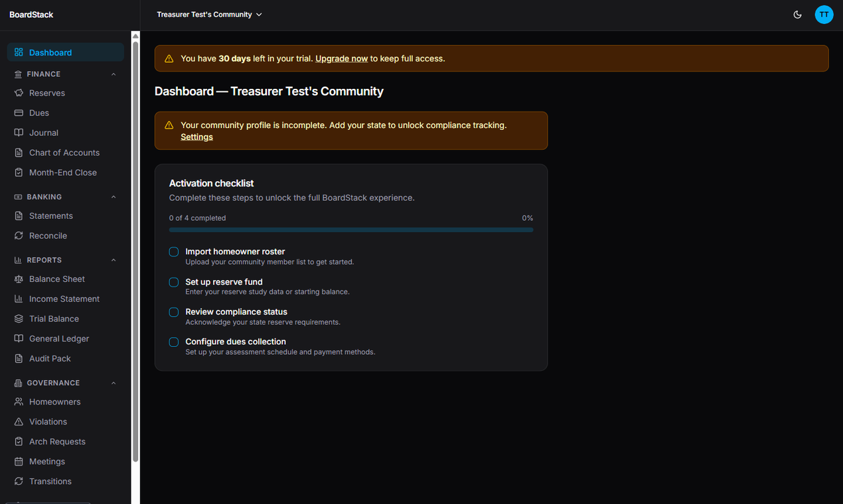Image resolution: width=843 pixels, height=504 pixels.
Task: Click the Finance bank building icon
Action: point(18,74)
